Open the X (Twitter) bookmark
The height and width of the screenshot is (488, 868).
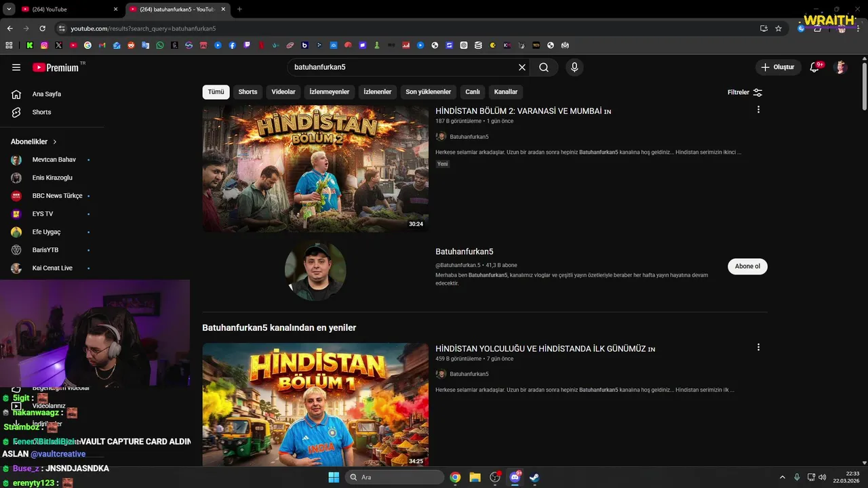click(x=58, y=45)
